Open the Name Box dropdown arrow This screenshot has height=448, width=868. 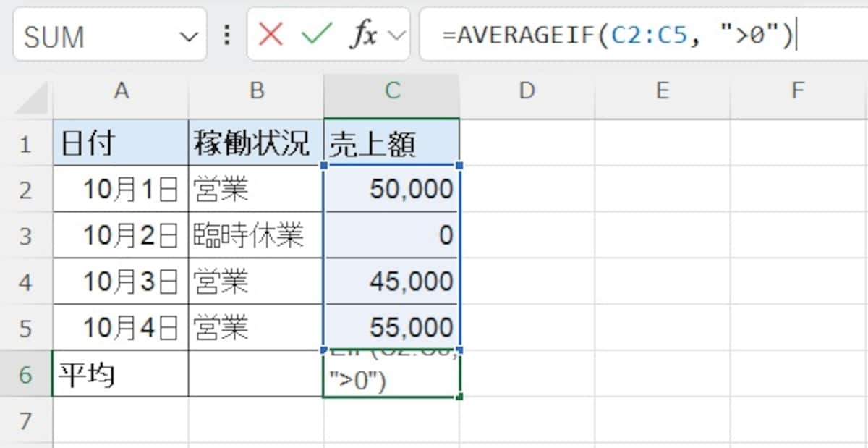click(x=190, y=34)
